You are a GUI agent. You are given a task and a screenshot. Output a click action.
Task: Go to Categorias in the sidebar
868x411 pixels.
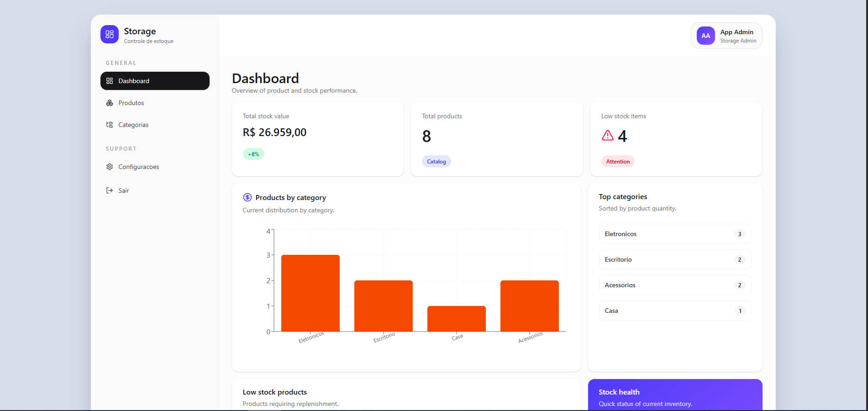click(x=133, y=125)
